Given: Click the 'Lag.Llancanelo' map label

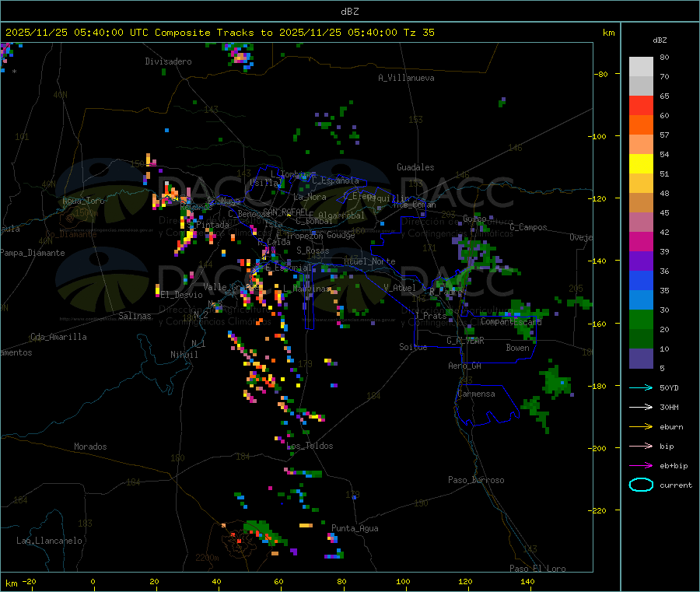Looking at the screenshot, I should [50, 541].
